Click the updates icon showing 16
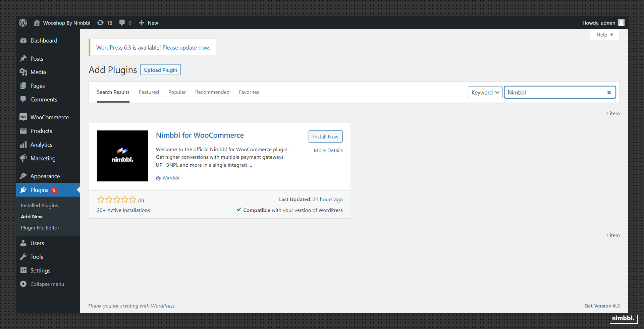Screen dimensions: 644x329 (x=101, y=22)
